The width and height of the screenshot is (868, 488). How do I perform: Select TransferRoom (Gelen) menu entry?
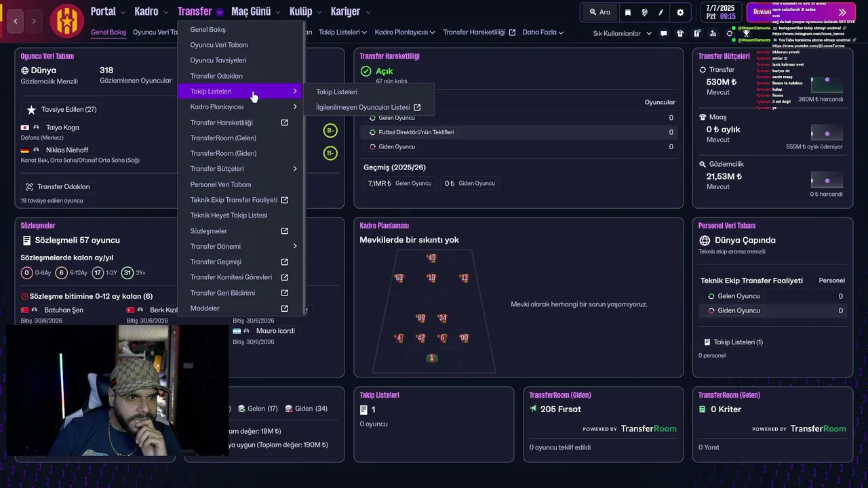[x=223, y=138]
